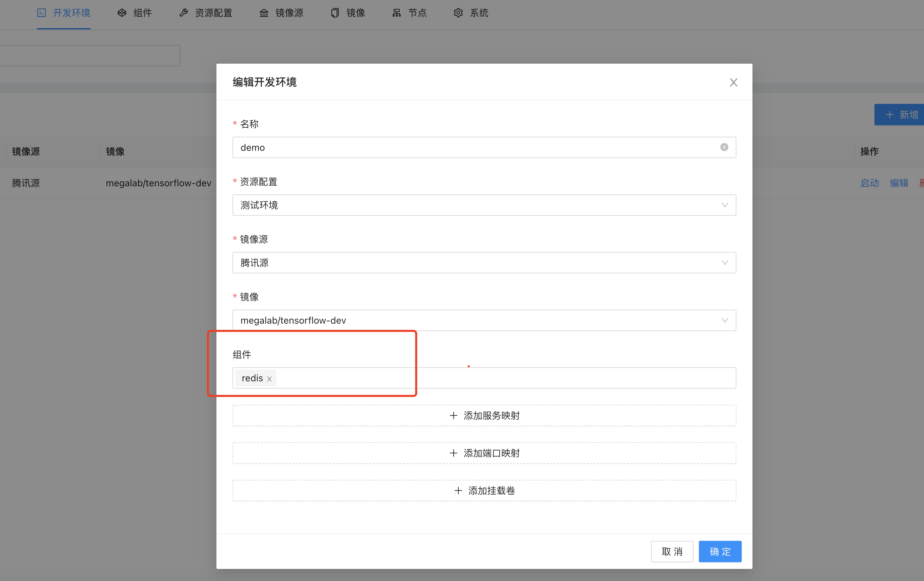Click the 添加挂载卷 button

(x=484, y=491)
